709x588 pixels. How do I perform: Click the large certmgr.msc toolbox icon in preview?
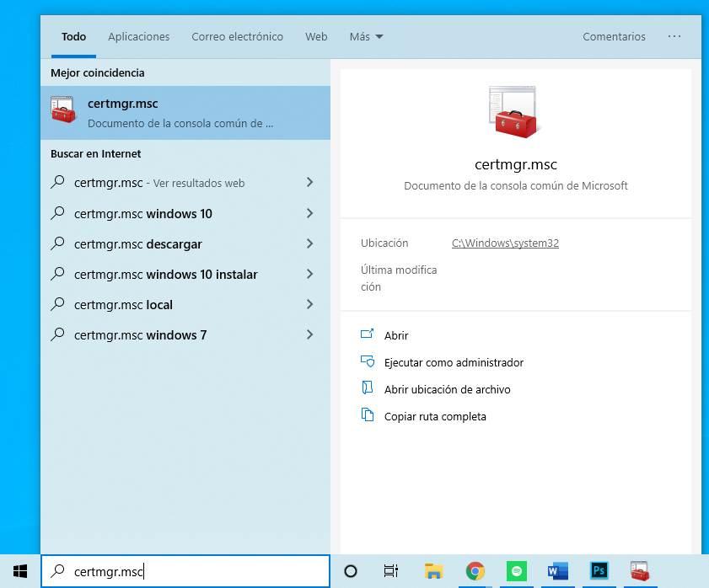[514, 112]
